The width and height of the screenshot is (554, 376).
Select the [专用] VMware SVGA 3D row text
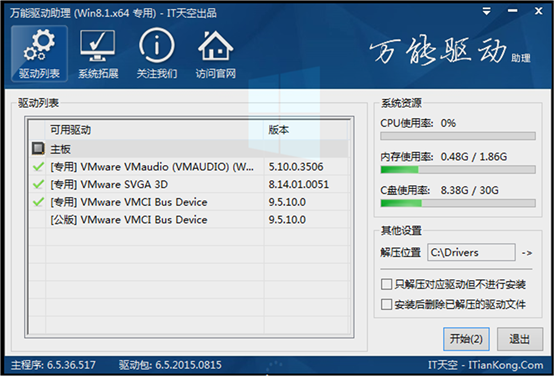(x=109, y=184)
